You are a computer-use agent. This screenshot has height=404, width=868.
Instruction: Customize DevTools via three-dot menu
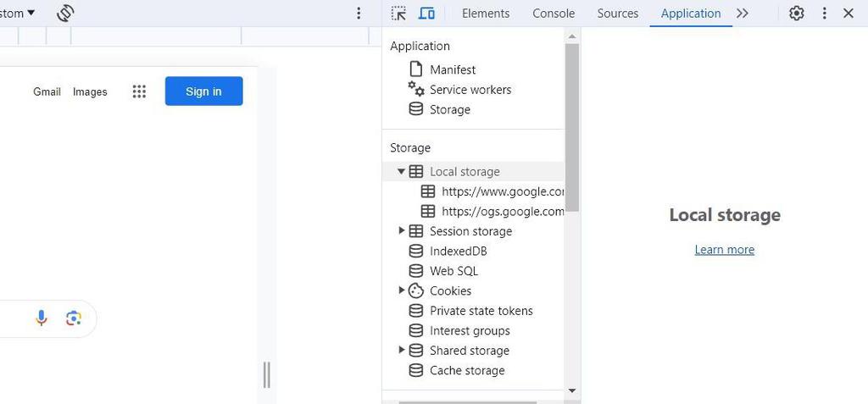pyautogui.click(x=824, y=14)
